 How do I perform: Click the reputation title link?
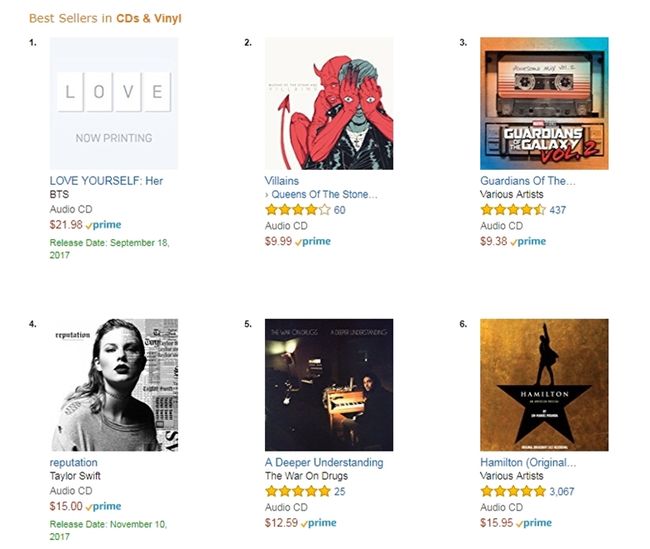74,463
